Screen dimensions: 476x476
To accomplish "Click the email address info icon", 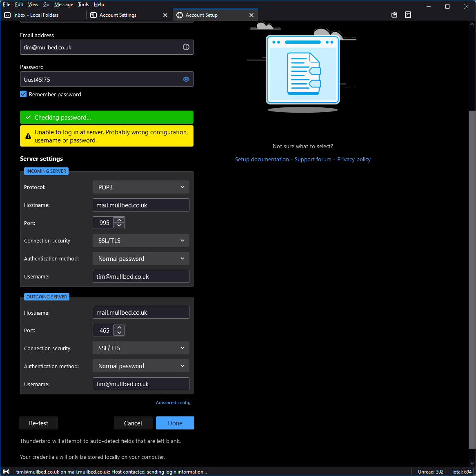I will pyautogui.click(x=186, y=47).
